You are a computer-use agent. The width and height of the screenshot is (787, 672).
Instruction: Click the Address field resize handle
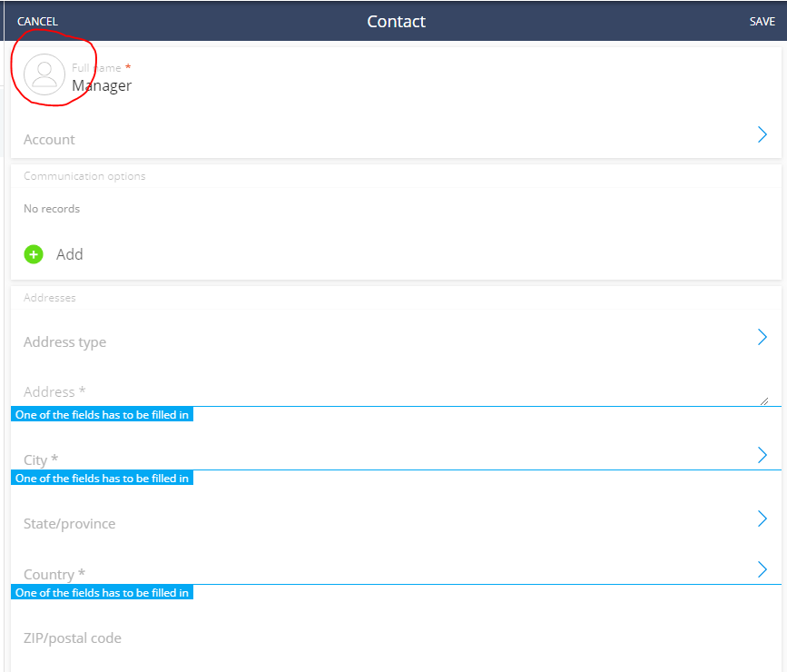764,400
